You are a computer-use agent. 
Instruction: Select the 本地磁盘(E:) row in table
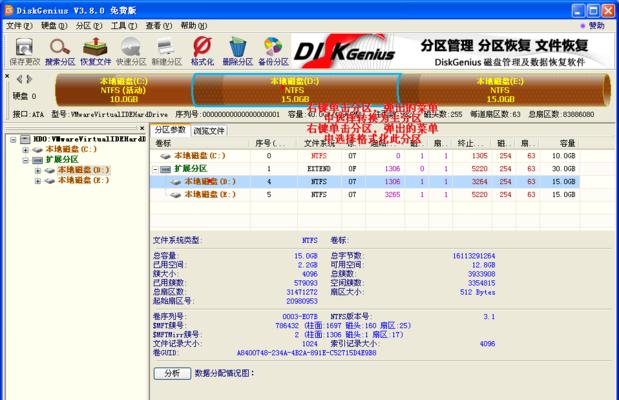click(x=365, y=194)
